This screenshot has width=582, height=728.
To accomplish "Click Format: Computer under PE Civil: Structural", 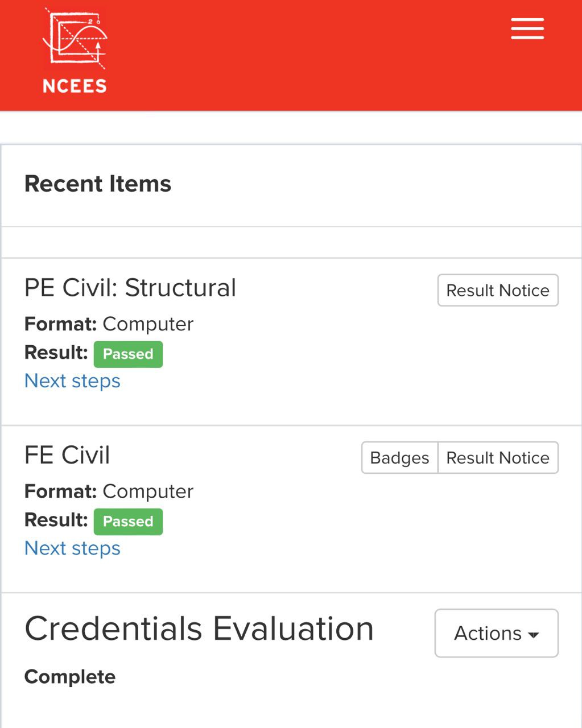I will (x=109, y=324).
